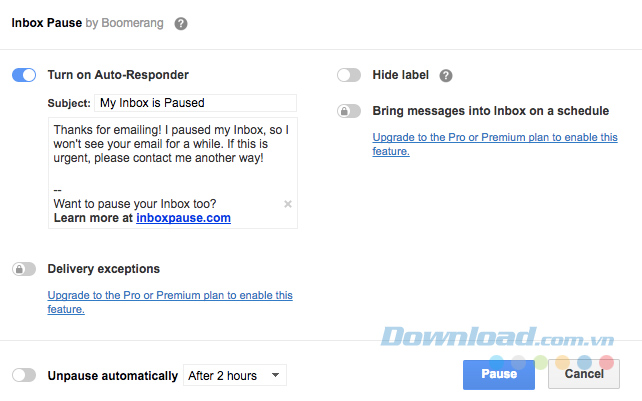The image size is (642, 401).
Task: Click the Unpause automatically label
Action: (112, 376)
